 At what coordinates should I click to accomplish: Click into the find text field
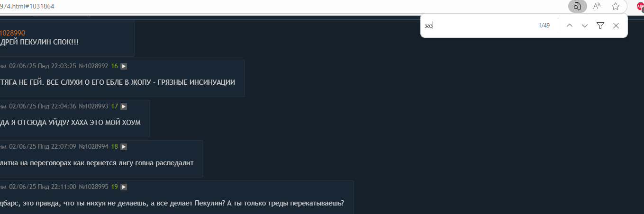479,26
